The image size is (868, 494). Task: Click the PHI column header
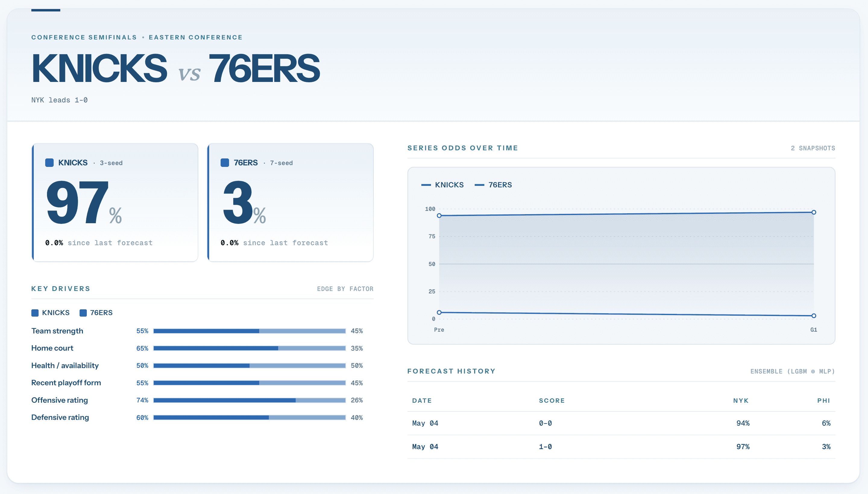pyautogui.click(x=824, y=401)
